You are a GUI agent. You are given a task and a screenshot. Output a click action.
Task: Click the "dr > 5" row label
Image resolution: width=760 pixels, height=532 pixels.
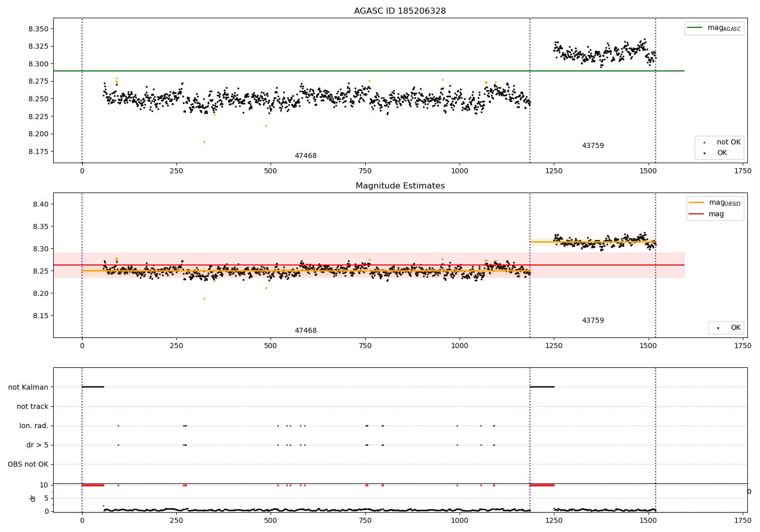tap(37, 445)
